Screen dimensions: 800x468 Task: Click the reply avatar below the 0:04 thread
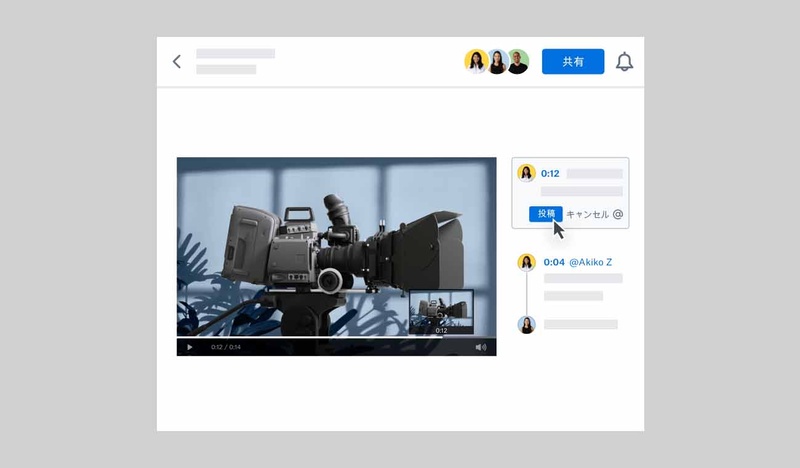527,325
